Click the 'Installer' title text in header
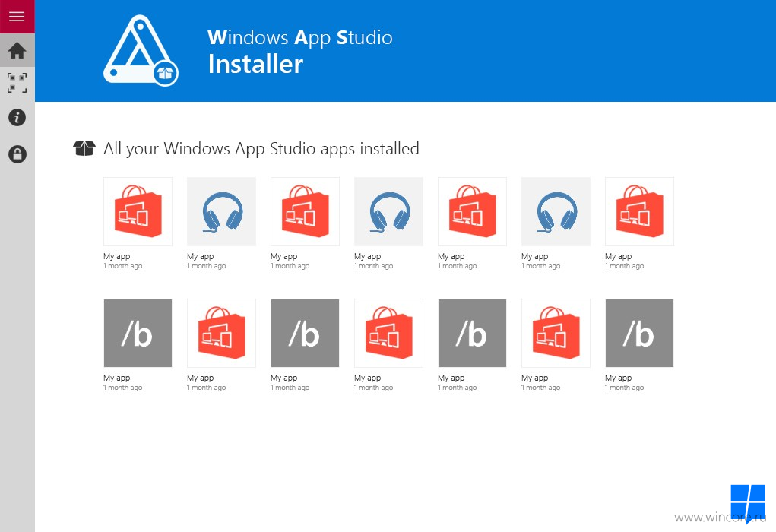 (x=255, y=65)
